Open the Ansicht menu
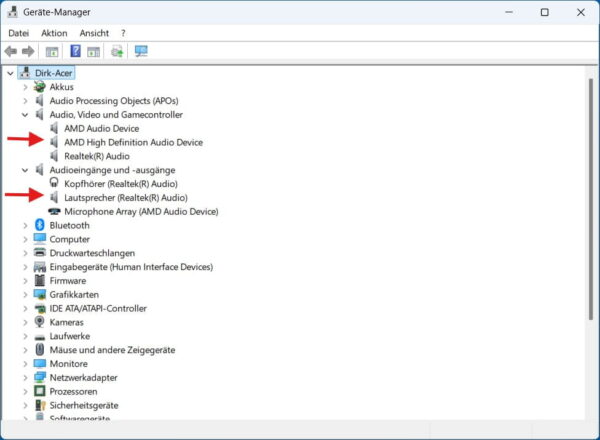Image resolution: width=600 pixels, height=440 pixels. (x=94, y=33)
